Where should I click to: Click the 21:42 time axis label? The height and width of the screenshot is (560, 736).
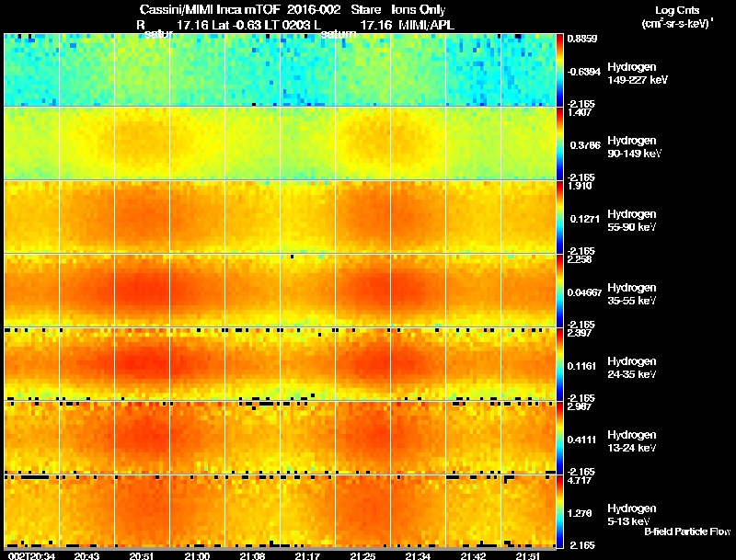click(x=473, y=556)
